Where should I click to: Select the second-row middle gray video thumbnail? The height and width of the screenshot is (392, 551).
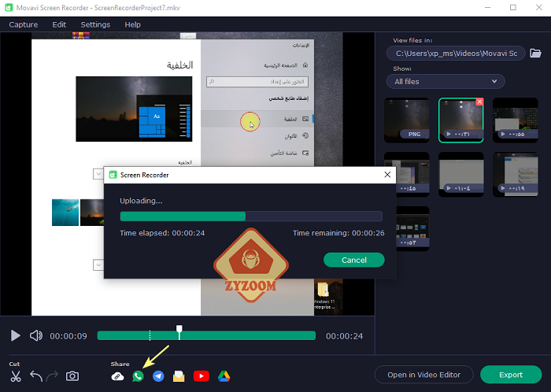pos(460,174)
